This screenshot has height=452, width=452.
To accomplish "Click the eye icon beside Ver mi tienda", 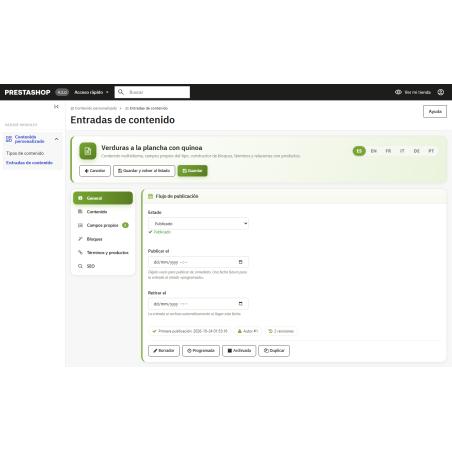I will point(398,92).
